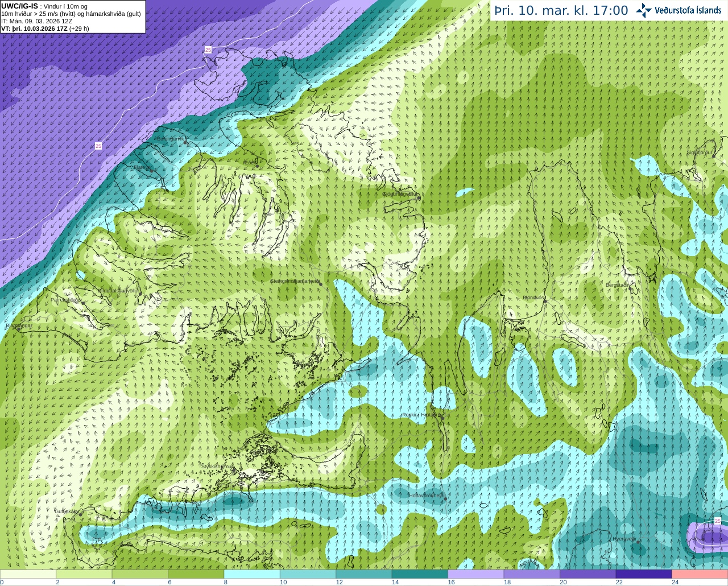Click the Bergstaðir station label

[618, 285]
